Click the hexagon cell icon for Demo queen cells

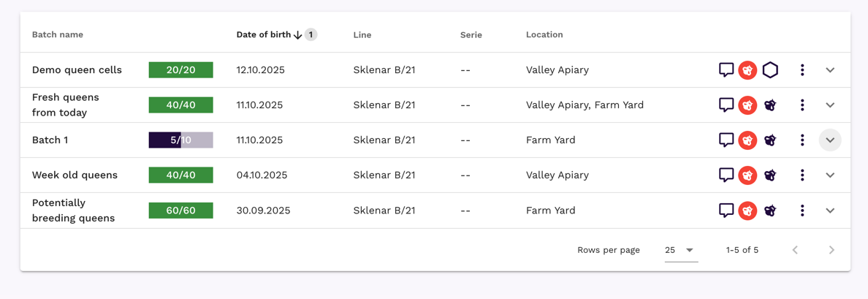[770, 70]
